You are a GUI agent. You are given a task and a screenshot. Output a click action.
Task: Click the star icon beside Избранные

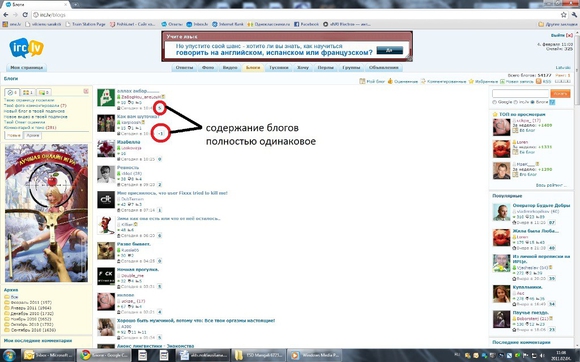pyautogui.click(x=471, y=81)
